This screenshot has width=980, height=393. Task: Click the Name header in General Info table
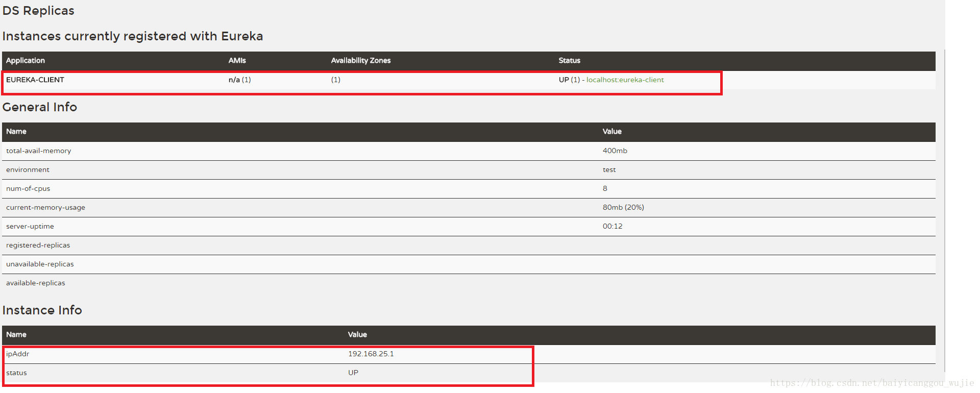tap(16, 131)
